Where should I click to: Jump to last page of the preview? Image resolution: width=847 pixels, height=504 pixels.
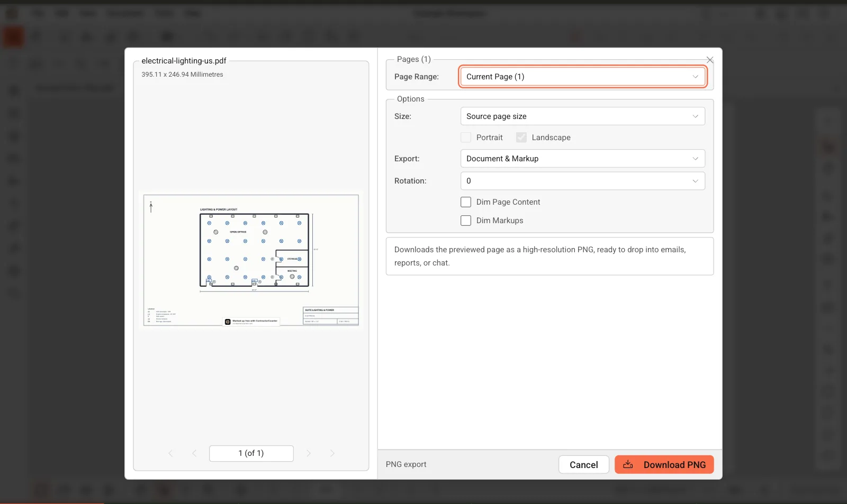click(332, 453)
